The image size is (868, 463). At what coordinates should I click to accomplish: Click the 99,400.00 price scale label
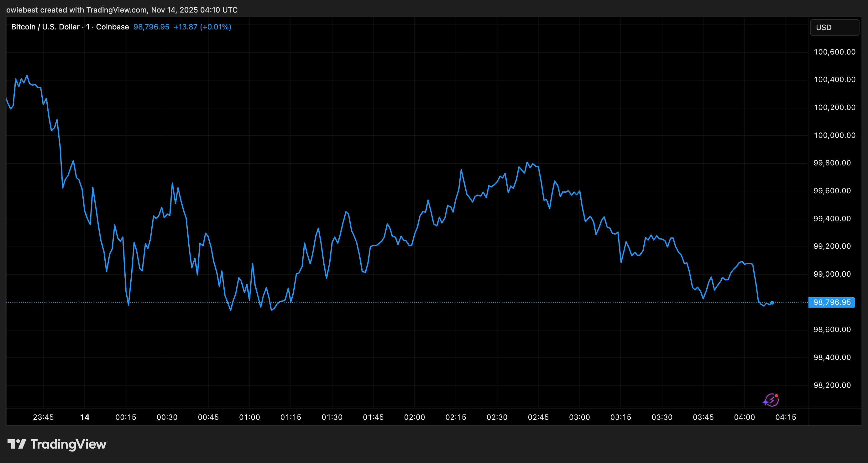pos(832,219)
